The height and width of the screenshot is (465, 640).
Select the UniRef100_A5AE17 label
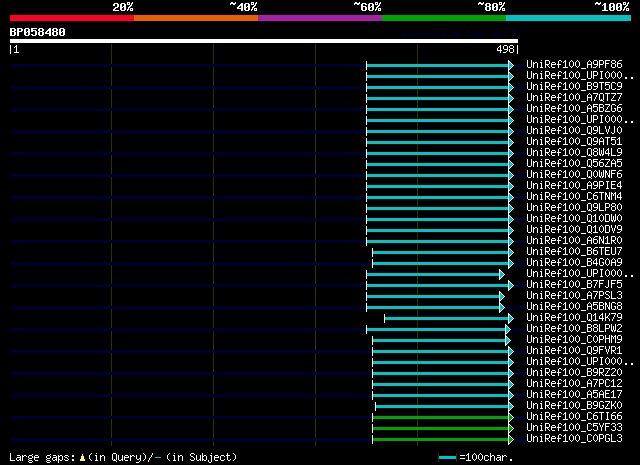point(574,395)
